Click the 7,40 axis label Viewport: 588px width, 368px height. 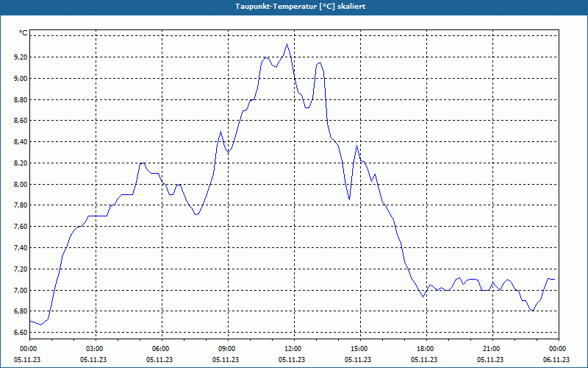tap(21, 248)
